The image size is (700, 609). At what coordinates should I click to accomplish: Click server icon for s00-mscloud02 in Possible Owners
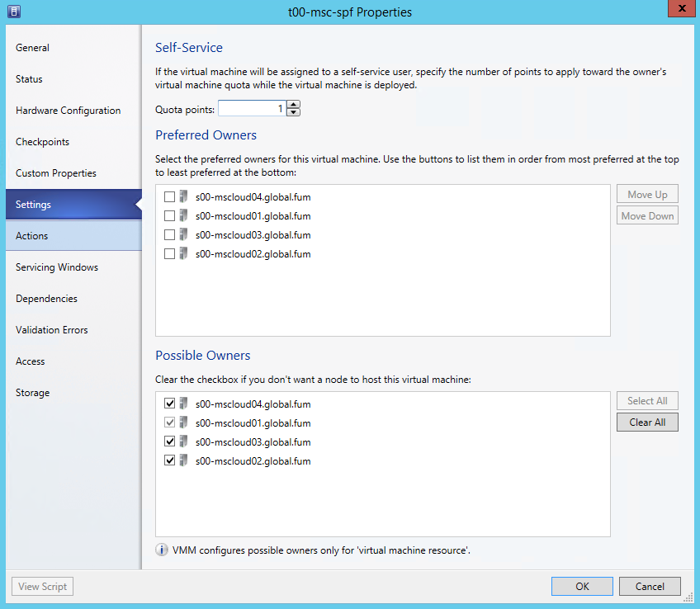point(183,460)
